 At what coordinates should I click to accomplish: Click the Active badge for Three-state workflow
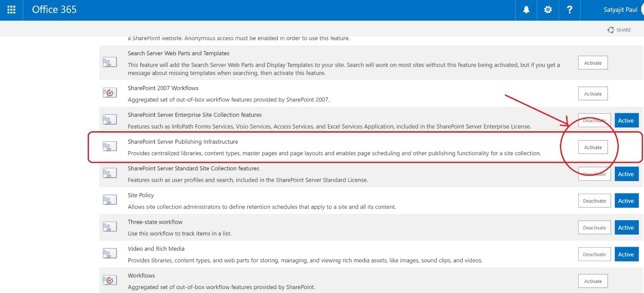click(626, 227)
